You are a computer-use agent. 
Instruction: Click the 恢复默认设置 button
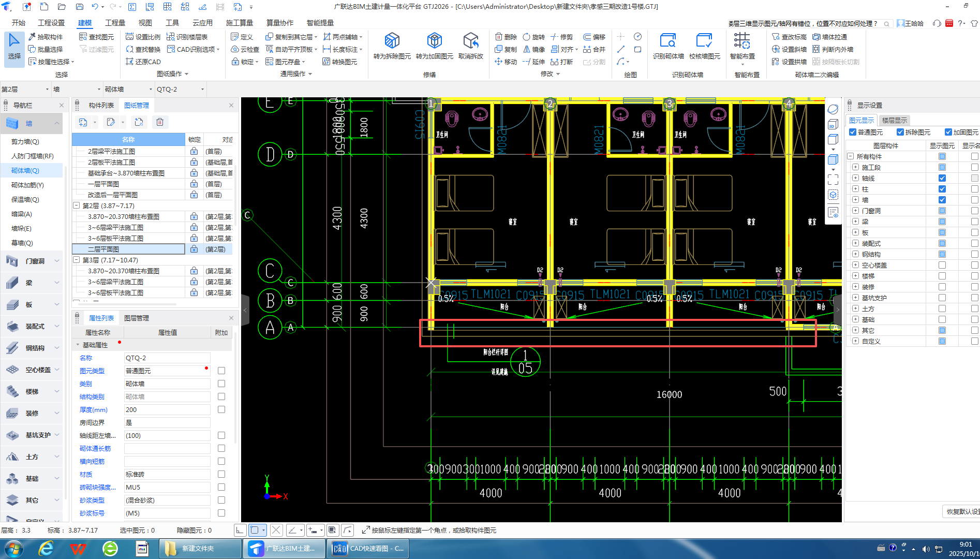962,511
